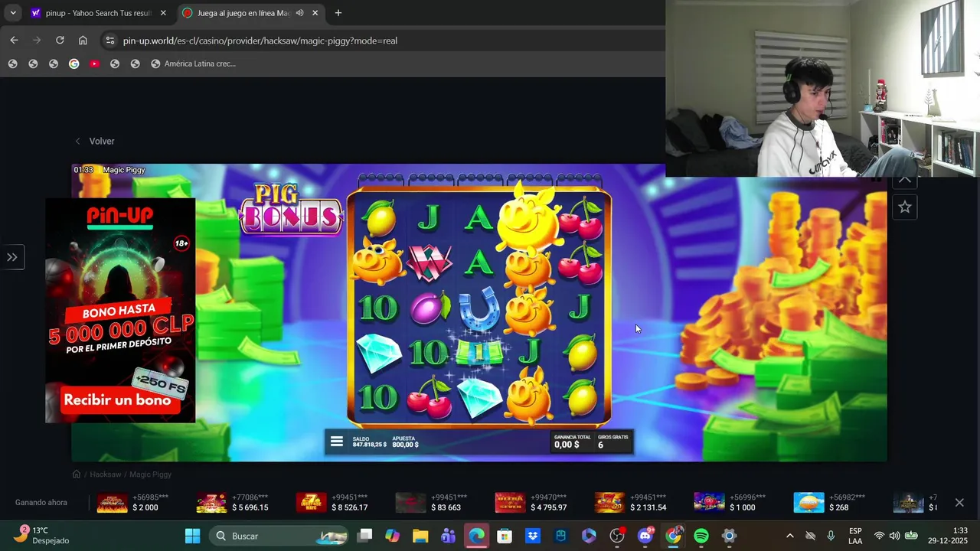Go to home via breadcrumb icon
This screenshot has width=980, height=551.
[77, 474]
